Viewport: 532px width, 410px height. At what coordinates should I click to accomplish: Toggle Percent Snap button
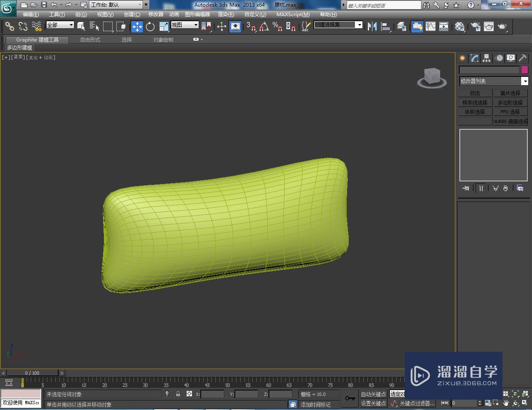277,27
